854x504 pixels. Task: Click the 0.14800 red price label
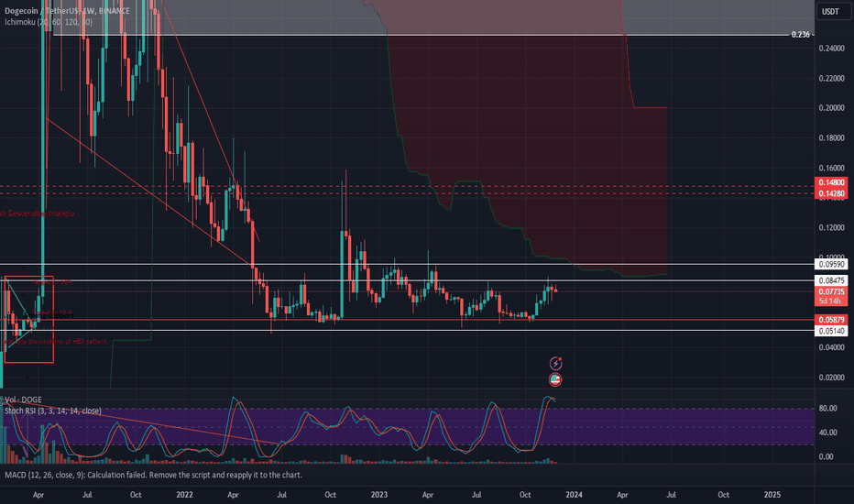pos(831,182)
